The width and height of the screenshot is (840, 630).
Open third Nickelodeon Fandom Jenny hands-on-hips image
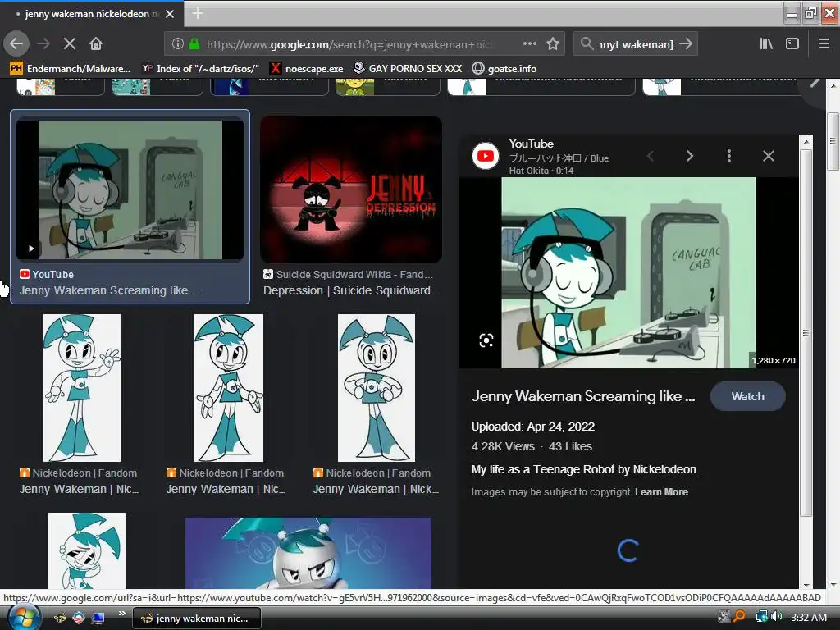[x=376, y=388]
